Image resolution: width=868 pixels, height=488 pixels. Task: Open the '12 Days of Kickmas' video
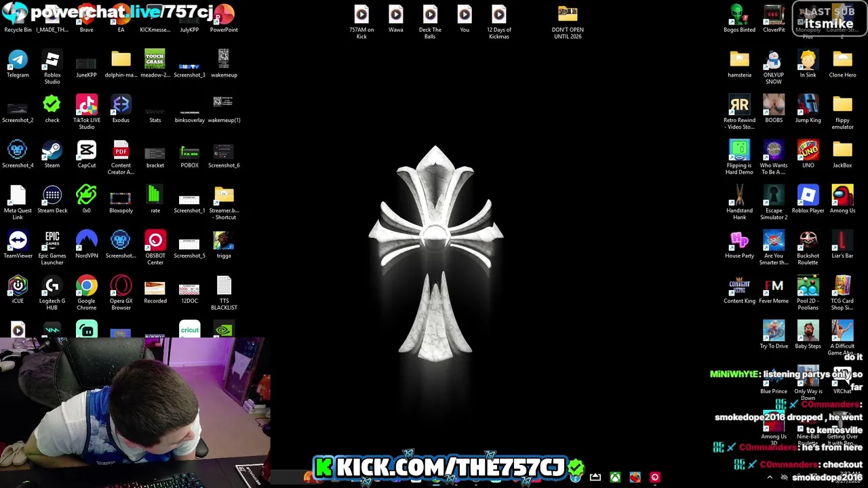pos(499,22)
